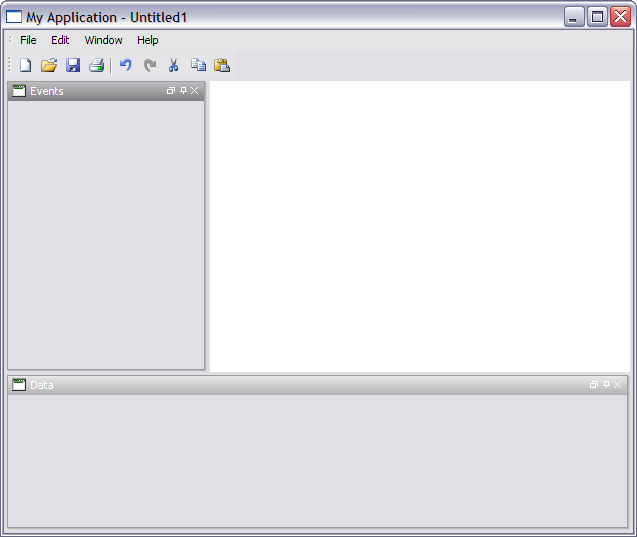Viewport: 637px width, 537px height.
Task: Click the Data panel window icon
Action: click(x=19, y=385)
